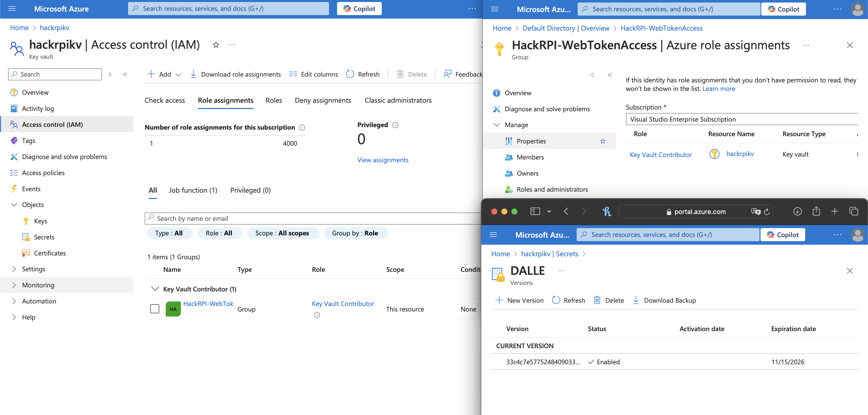Collapse the Key Vault Contributor group
868x415 pixels.
tap(155, 289)
